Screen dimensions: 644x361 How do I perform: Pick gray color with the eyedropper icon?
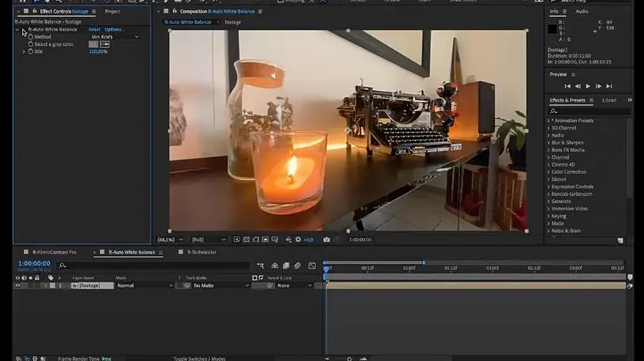pos(105,44)
